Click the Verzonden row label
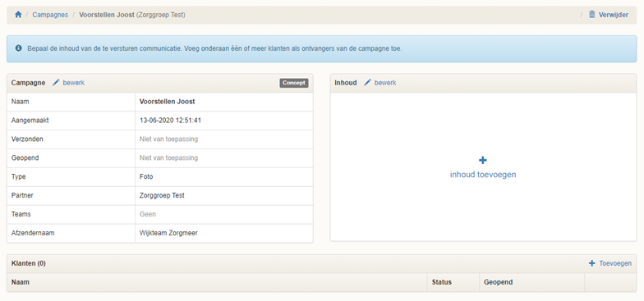The height and width of the screenshot is (301, 644). click(x=27, y=139)
